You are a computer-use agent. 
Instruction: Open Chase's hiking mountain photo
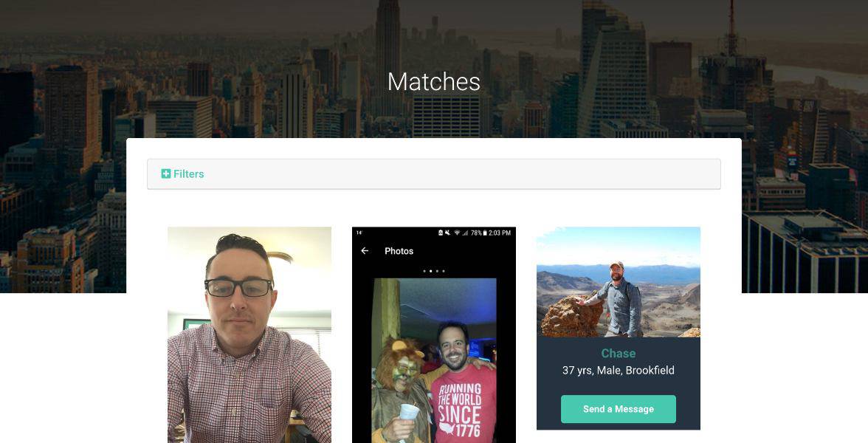(619, 282)
